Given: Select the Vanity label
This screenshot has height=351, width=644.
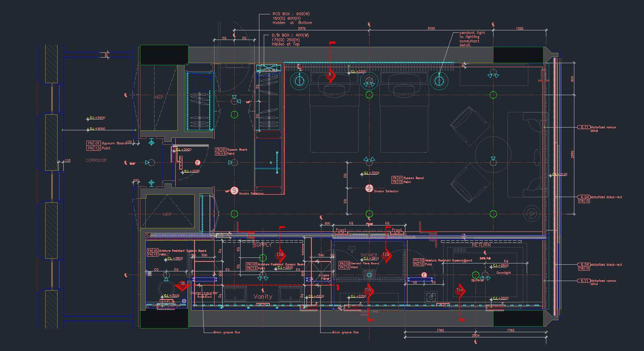Looking at the screenshot, I should (x=263, y=297).
